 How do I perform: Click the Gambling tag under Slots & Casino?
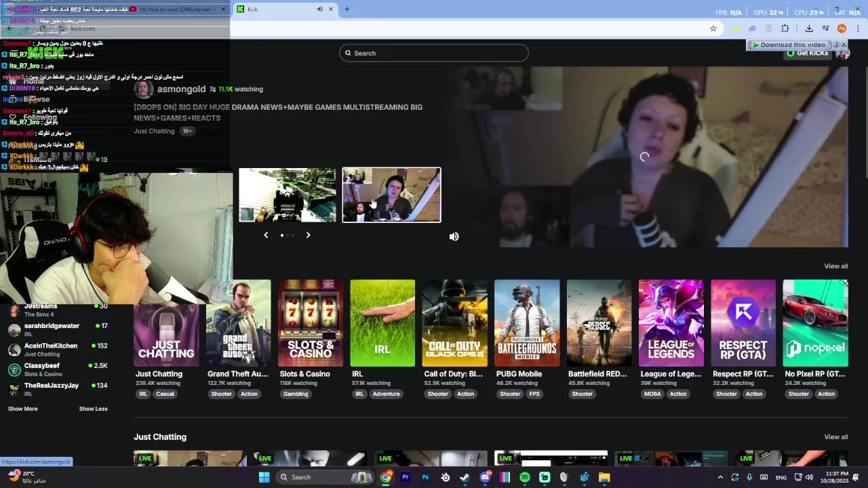[296, 394]
